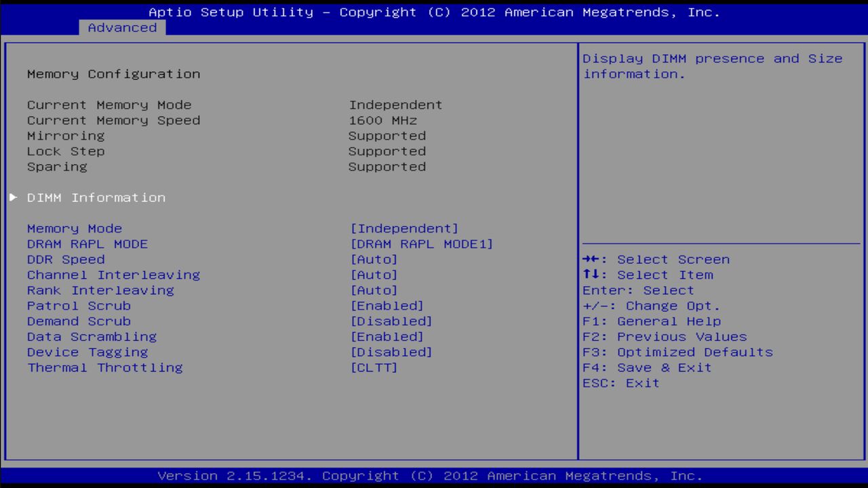Click the Current Memory Mode label
The width and height of the screenshot is (868, 488).
coord(109,105)
